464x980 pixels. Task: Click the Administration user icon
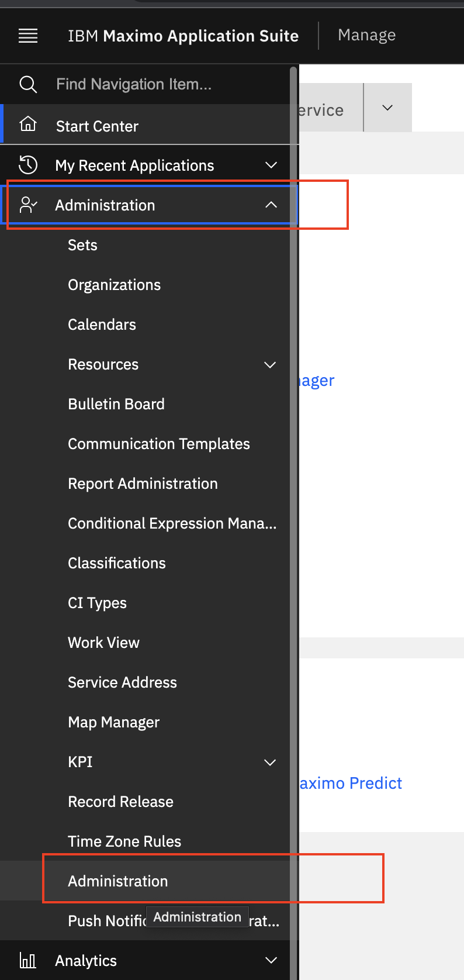pos(28,205)
